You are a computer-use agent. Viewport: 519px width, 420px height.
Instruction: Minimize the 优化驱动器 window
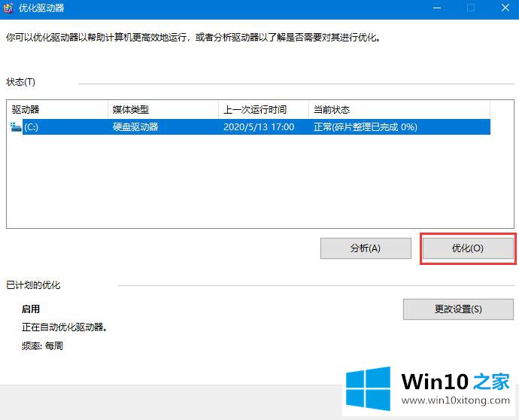pyautogui.click(x=436, y=8)
